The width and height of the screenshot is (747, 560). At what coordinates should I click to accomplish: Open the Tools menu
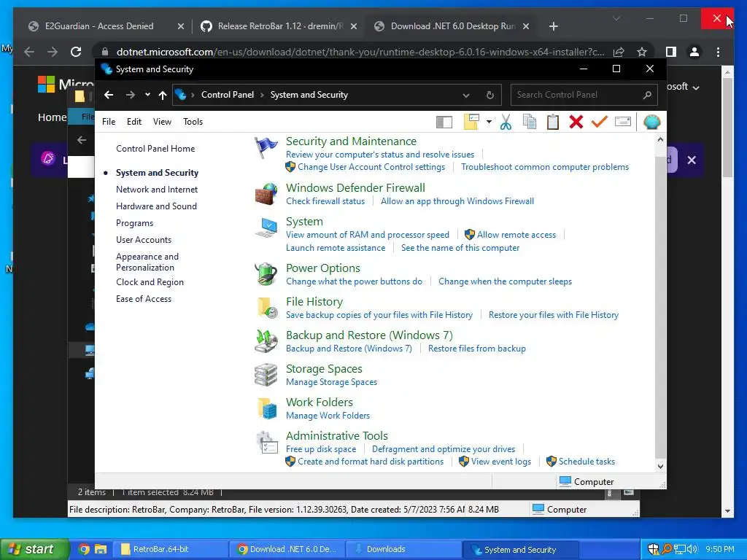pos(193,122)
